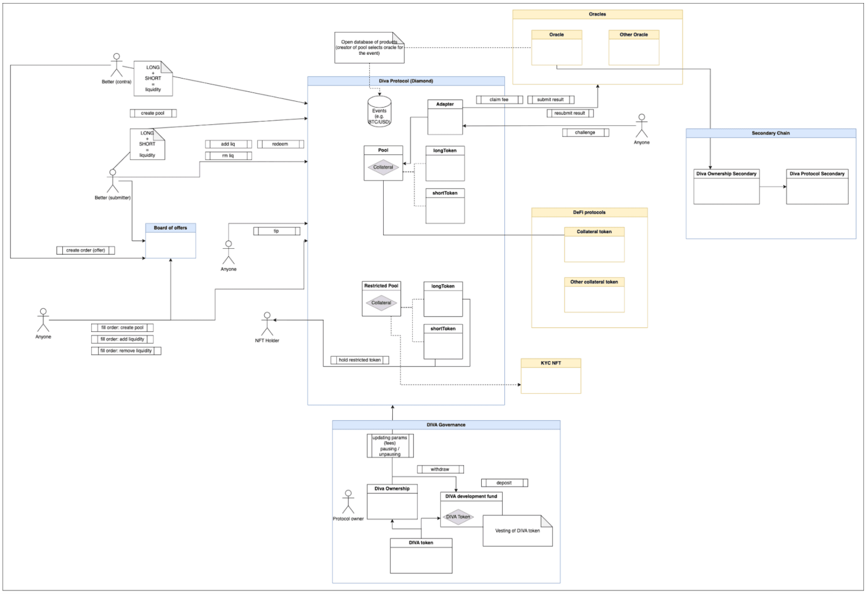Click the DeFi protocols container header
868x594 pixels.
590,213
